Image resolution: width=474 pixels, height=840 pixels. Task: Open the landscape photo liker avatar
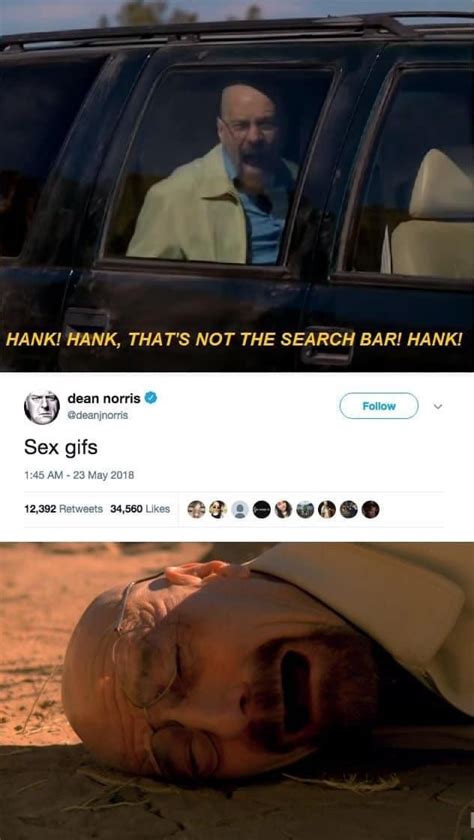coord(305,509)
